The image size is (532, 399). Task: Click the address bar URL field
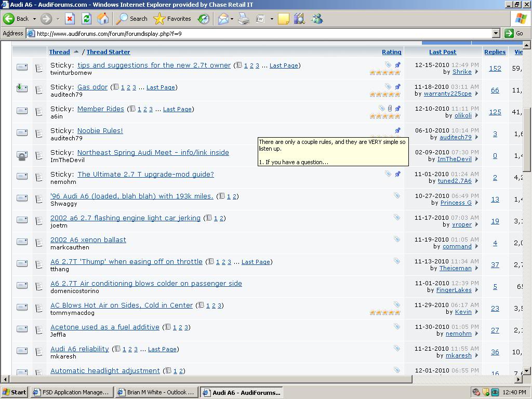click(260, 33)
